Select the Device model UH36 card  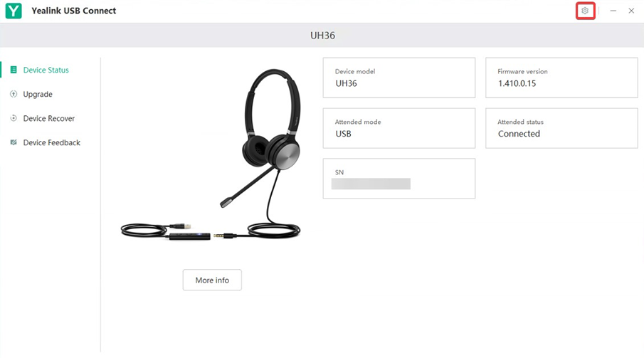coord(398,78)
